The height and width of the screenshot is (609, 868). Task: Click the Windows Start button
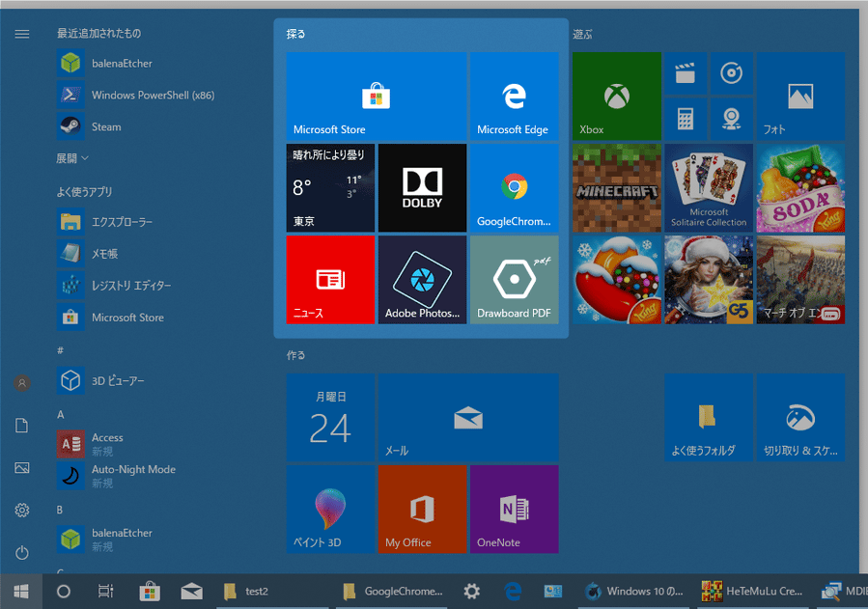(21, 592)
